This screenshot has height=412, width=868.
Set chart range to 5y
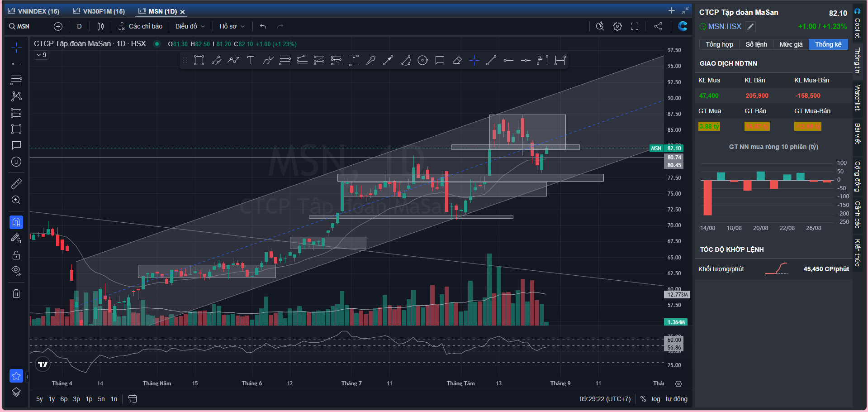click(x=39, y=399)
